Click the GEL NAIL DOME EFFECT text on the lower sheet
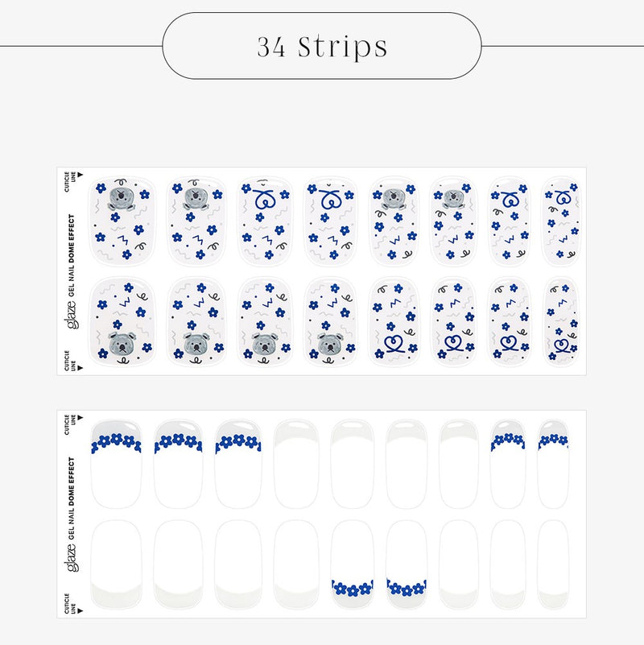Screen dimensions: 644x645 click(72, 498)
